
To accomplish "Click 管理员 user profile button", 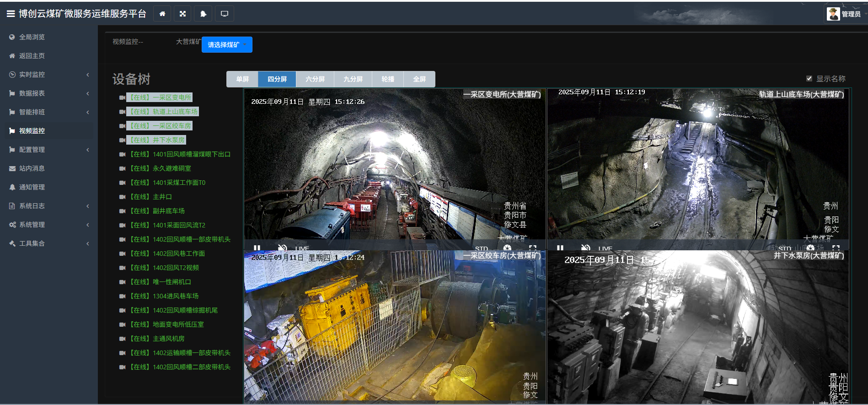I will pos(844,14).
